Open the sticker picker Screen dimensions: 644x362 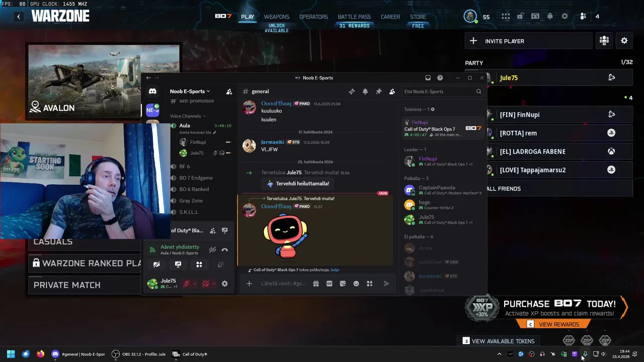[343, 284]
